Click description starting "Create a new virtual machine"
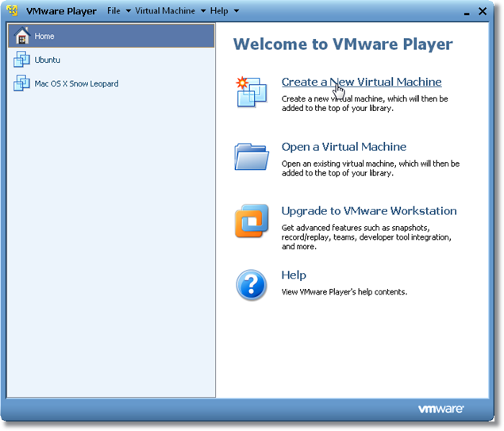 (365, 103)
